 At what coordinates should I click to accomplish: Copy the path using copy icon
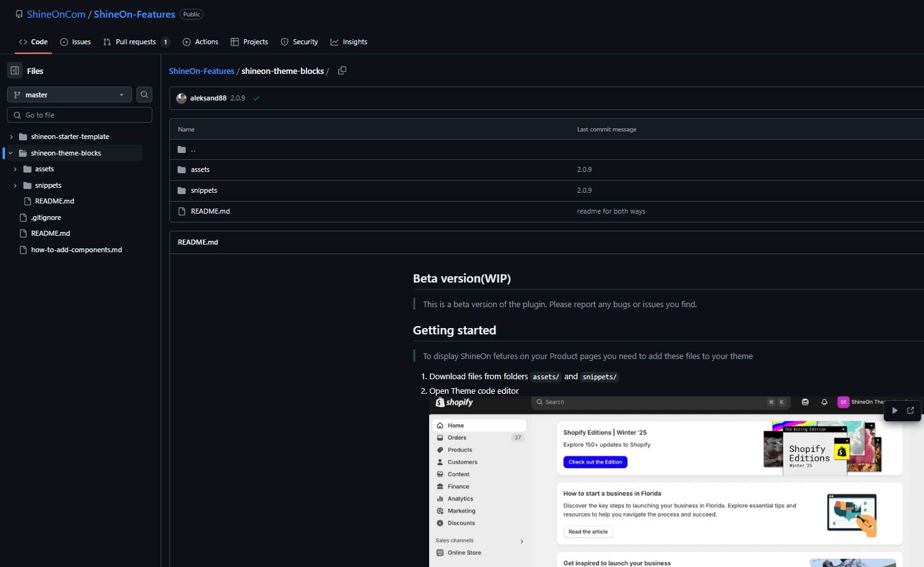click(342, 71)
